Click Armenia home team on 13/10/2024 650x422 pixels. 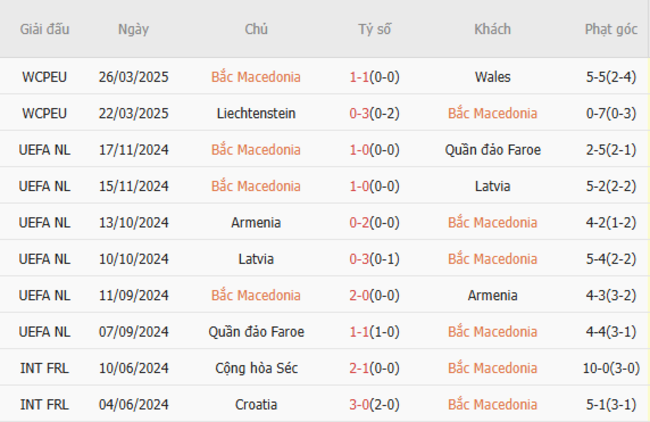point(256,223)
